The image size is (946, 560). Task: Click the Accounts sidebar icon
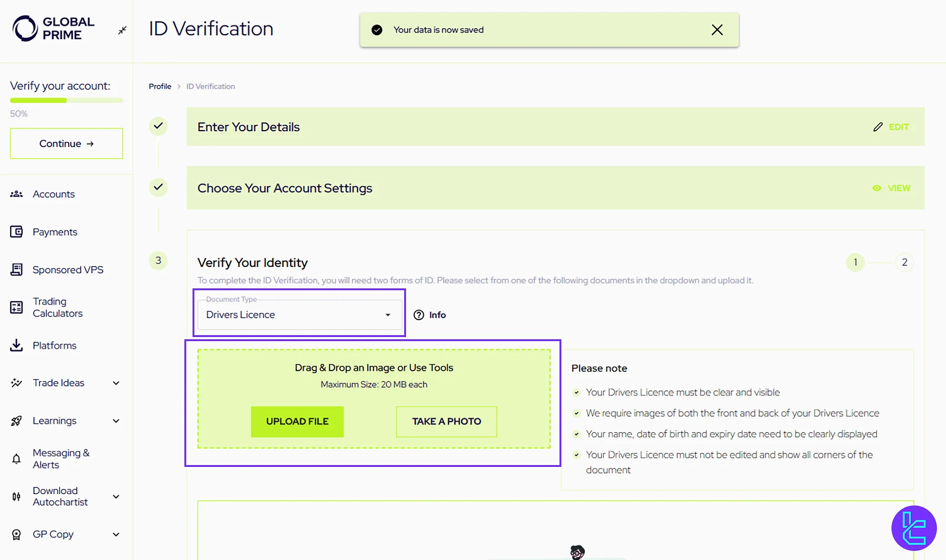[17, 194]
